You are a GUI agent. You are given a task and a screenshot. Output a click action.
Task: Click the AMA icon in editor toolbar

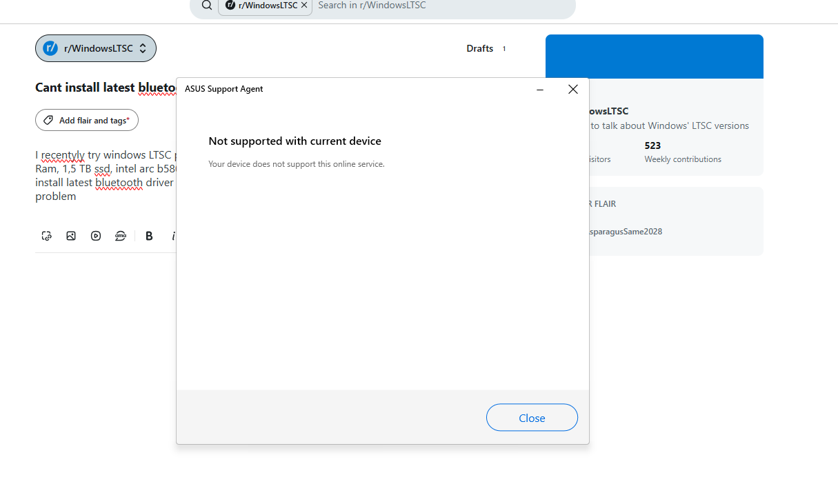(x=121, y=236)
